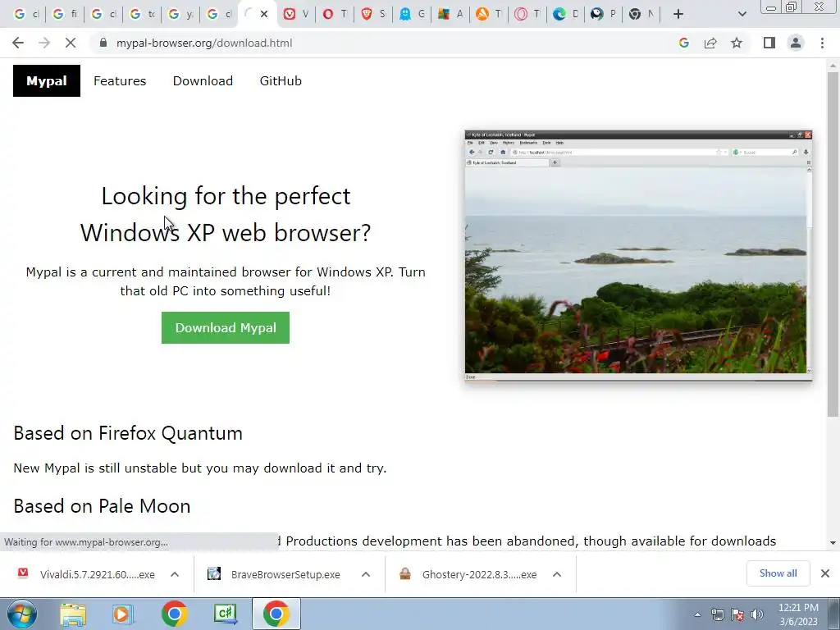Click Show all downloads
Screen dimensions: 840x630
[778, 573]
